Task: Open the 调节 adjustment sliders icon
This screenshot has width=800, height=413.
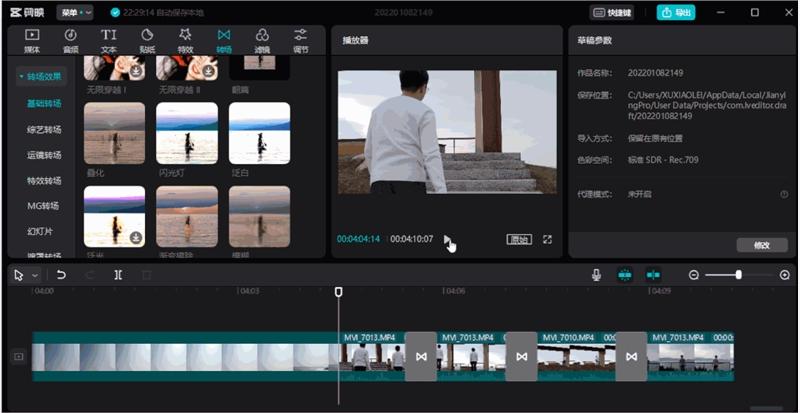Action: (x=301, y=35)
